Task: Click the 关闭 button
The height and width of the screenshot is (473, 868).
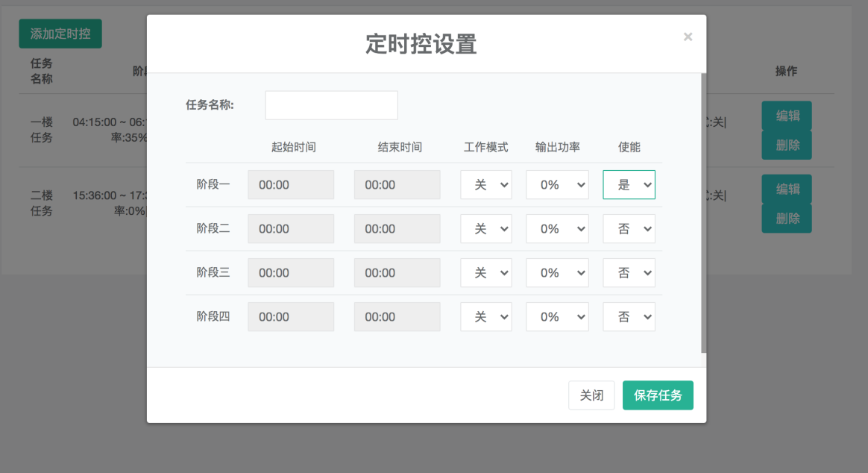Action: tap(591, 395)
